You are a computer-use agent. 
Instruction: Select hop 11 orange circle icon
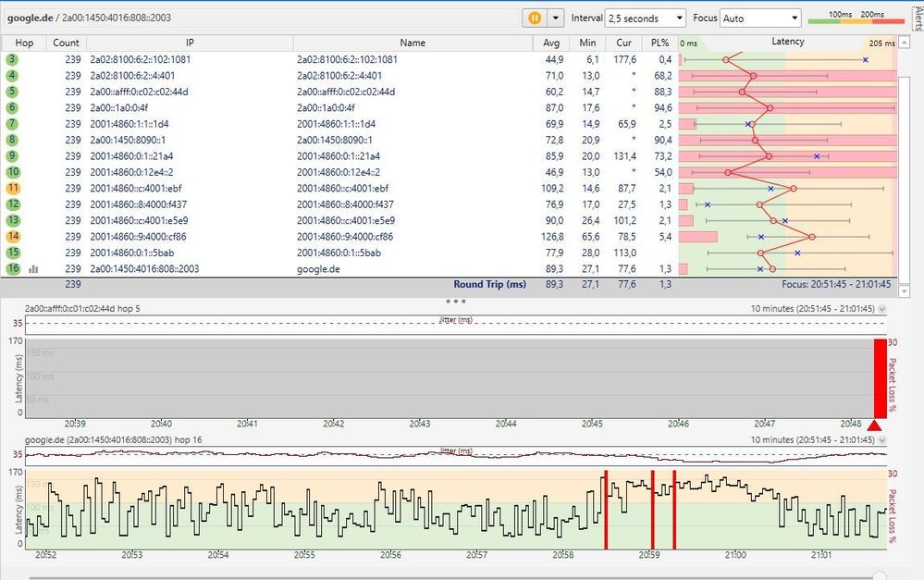pyautogui.click(x=13, y=188)
